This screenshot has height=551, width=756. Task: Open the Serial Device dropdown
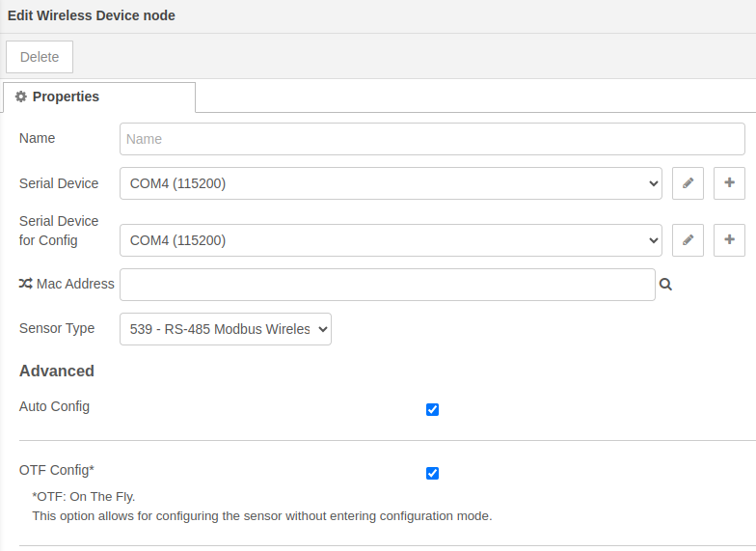(391, 183)
